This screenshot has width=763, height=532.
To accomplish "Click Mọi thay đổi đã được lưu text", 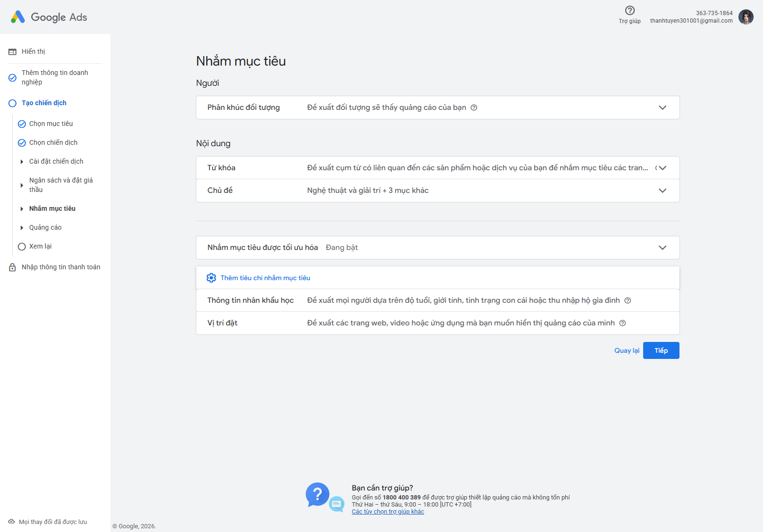I will pos(53,522).
